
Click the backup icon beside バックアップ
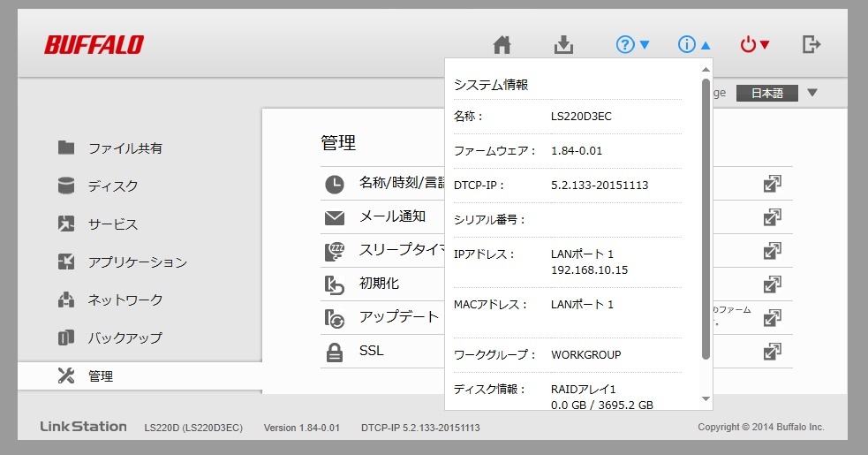66,337
